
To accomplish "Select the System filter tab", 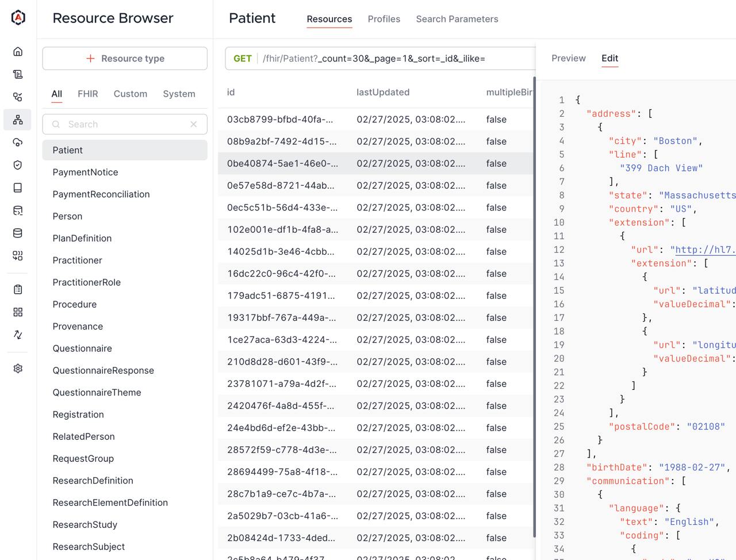I will (179, 94).
